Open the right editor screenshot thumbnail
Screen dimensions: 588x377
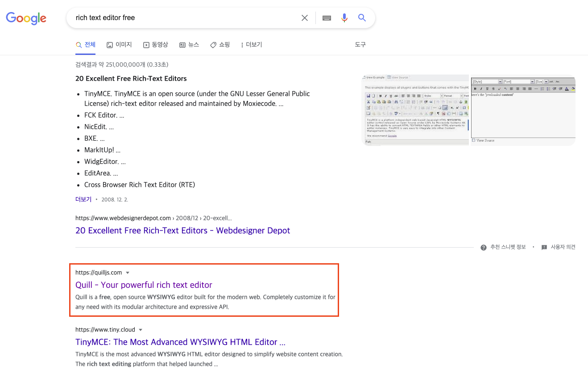(523, 110)
